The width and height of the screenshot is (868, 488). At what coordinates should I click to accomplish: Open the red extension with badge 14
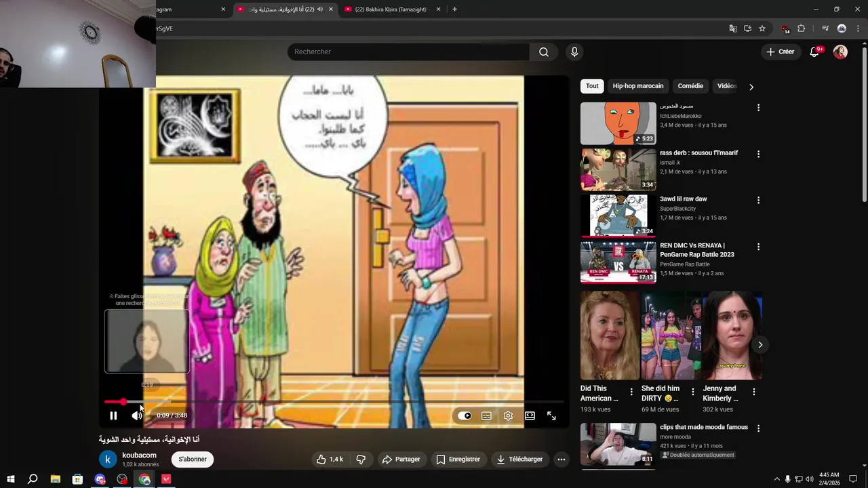pyautogui.click(x=785, y=28)
